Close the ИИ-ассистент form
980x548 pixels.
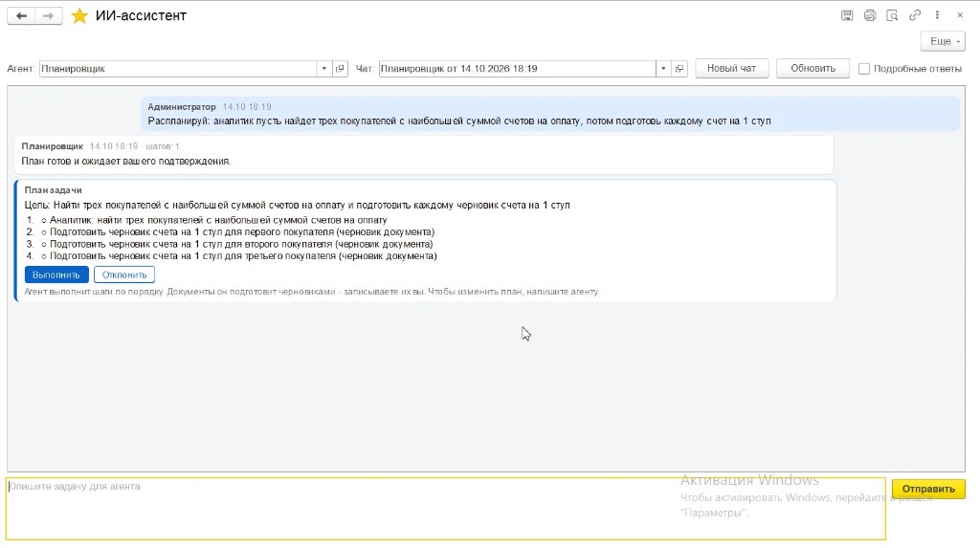click(x=960, y=15)
